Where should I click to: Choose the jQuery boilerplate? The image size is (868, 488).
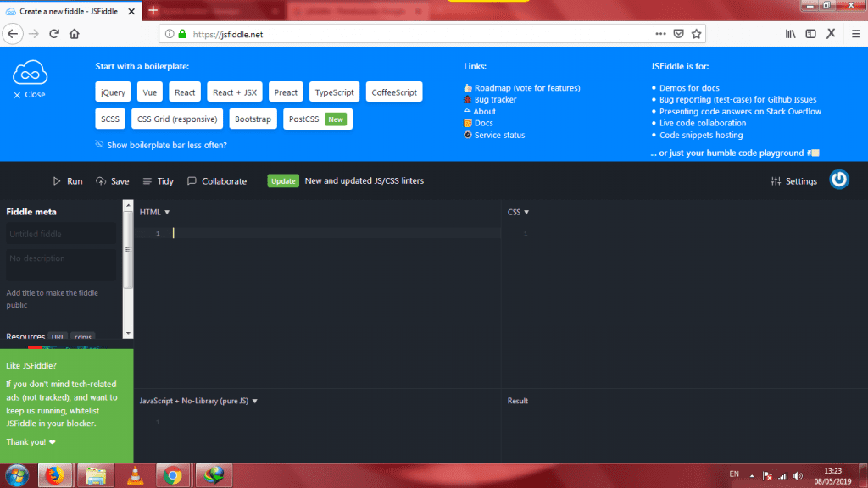(x=113, y=92)
